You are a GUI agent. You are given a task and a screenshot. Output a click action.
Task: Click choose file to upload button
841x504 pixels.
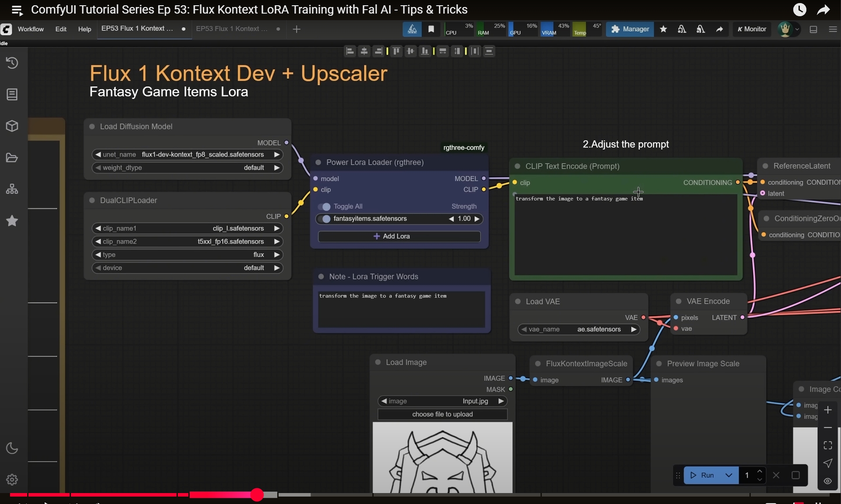442,414
